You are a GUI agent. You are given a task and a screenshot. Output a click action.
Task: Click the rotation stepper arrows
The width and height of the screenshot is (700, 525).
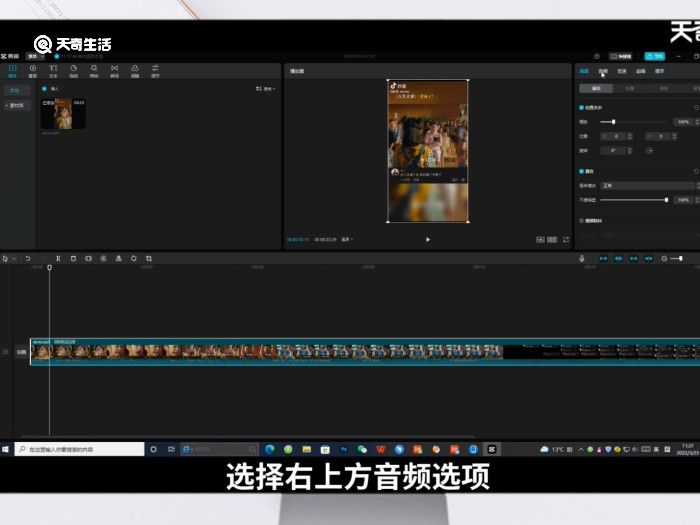point(629,150)
